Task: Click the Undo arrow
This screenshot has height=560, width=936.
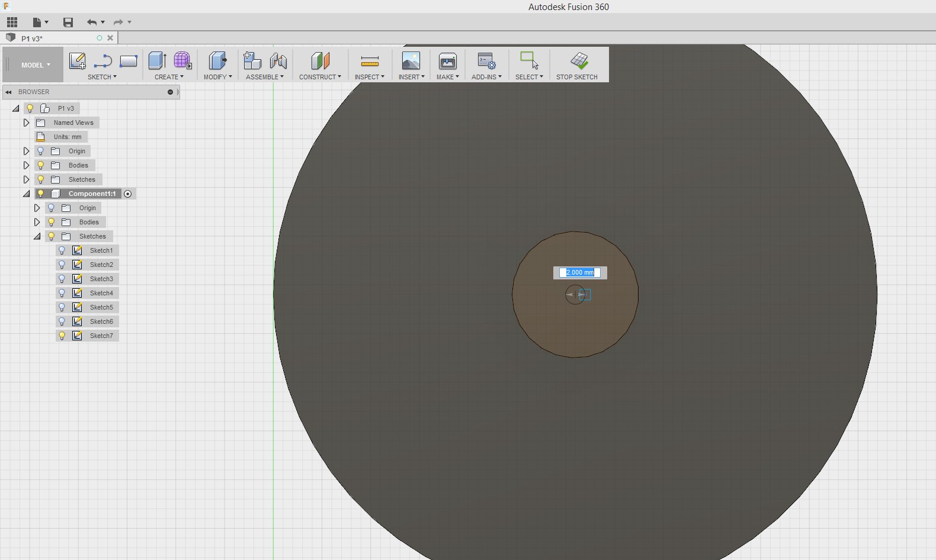Action: click(x=92, y=22)
